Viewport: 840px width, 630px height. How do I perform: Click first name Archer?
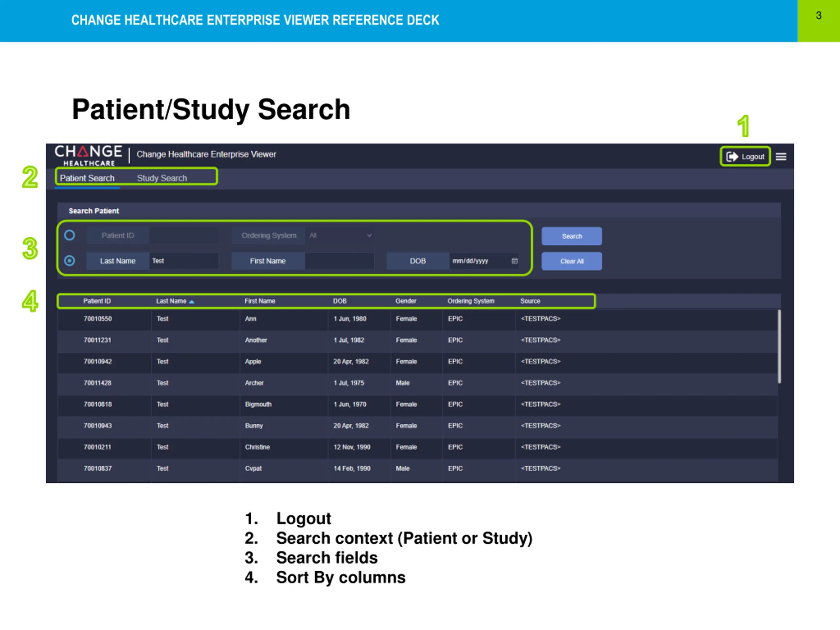[254, 383]
